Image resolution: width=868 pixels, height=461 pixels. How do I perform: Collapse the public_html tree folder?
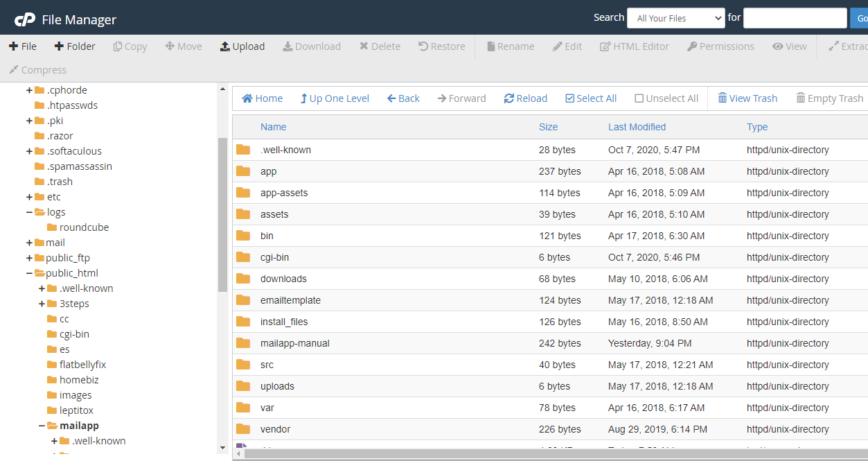click(x=29, y=273)
